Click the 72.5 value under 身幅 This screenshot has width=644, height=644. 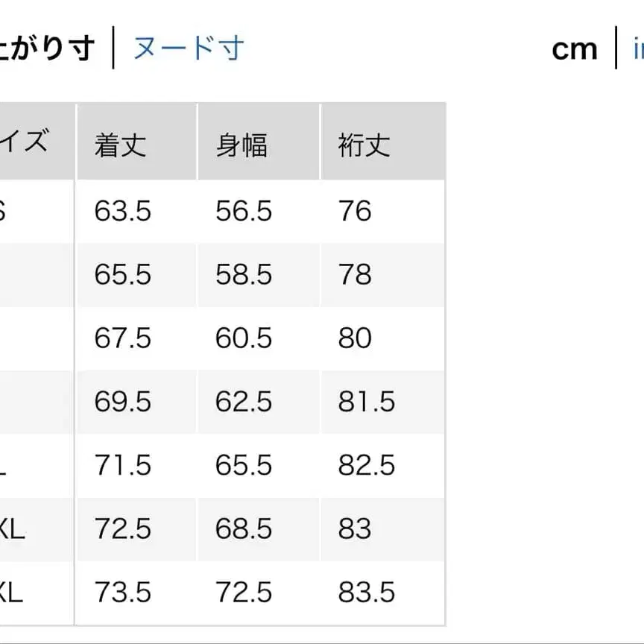244,591
